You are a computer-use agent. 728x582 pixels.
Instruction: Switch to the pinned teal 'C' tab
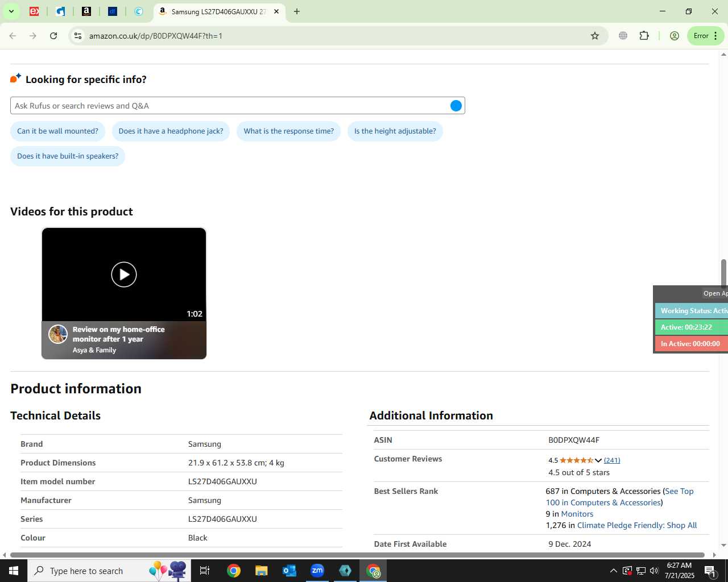[139, 11]
